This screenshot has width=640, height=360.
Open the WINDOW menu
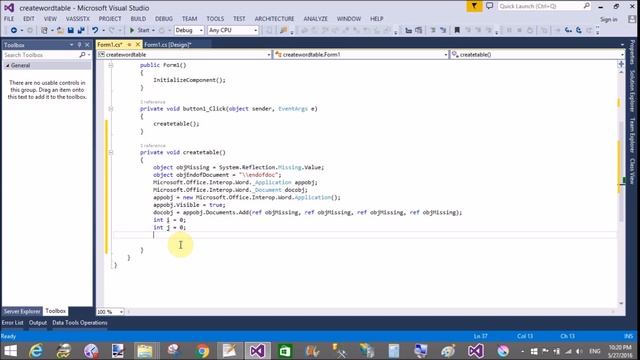tap(349, 19)
